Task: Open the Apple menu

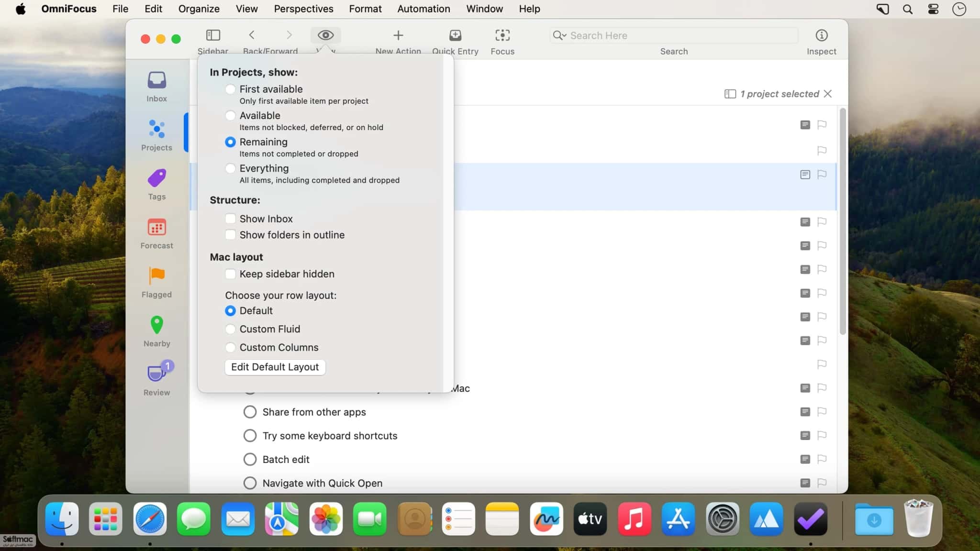Action: pyautogui.click(x=21, y=9)
